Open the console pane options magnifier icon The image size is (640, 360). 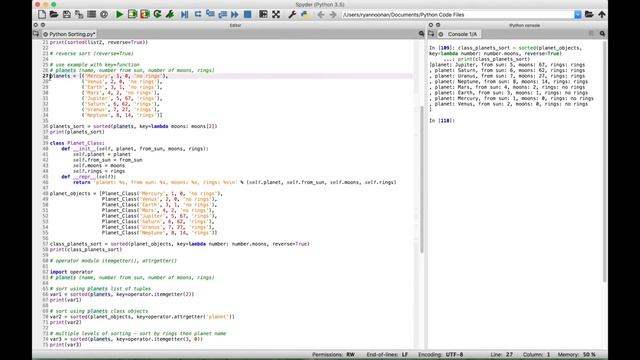click(x=602, y=34)
